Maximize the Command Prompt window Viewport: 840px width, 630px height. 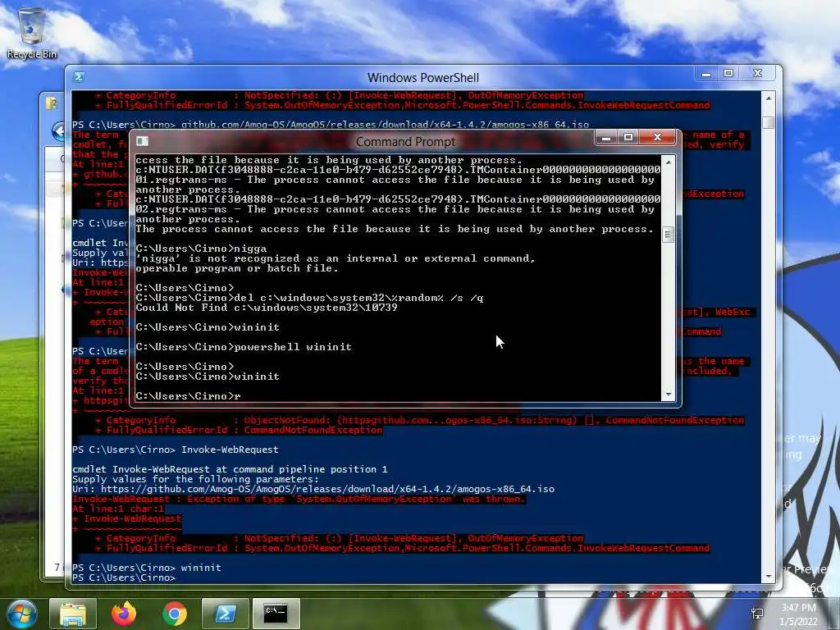coord(628,138)
